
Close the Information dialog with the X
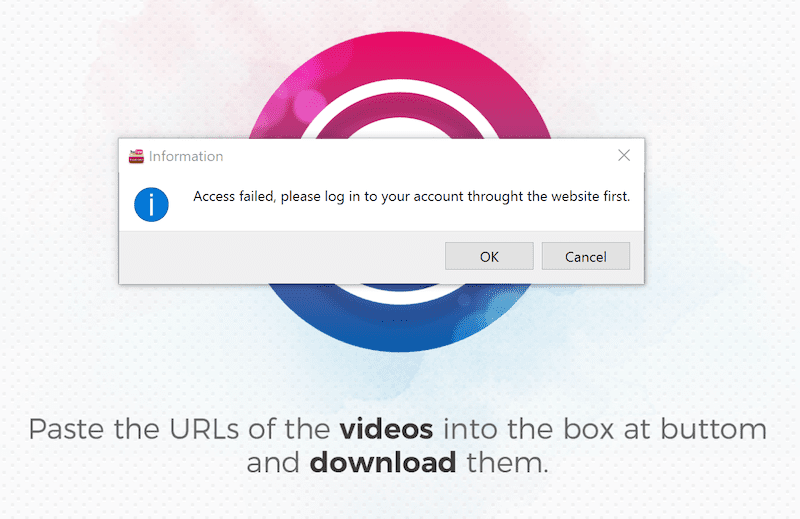[624, 155]
